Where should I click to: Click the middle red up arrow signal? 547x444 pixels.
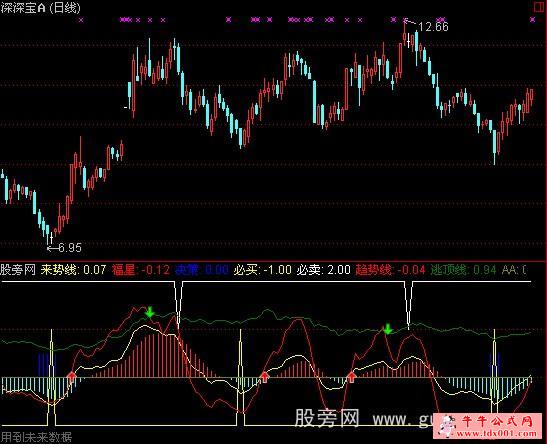click(264, 377)
